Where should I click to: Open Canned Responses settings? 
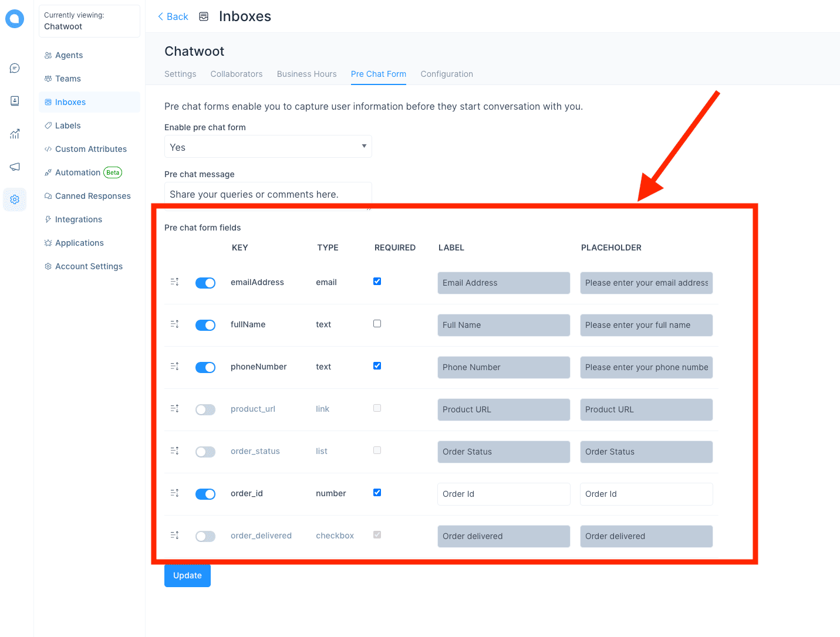pos(89,196)
